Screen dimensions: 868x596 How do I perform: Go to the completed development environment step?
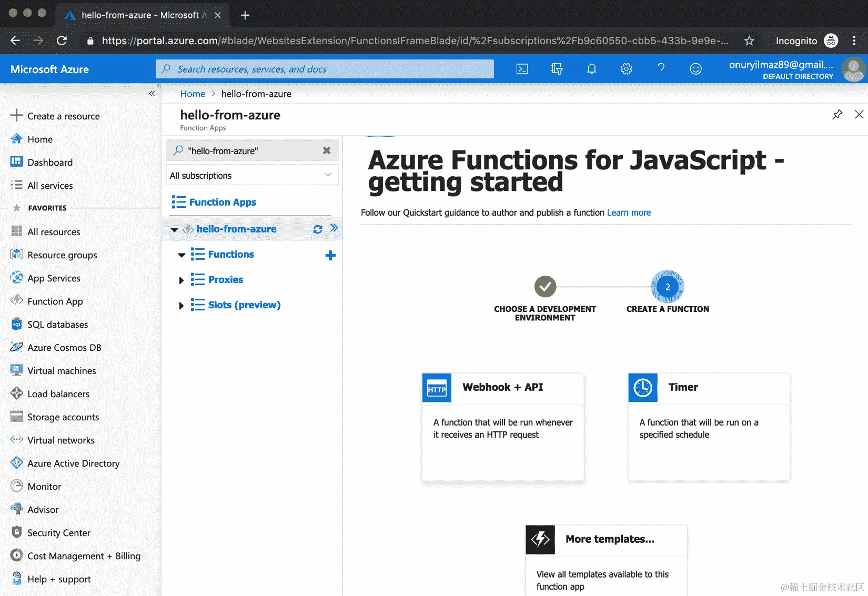545,287
